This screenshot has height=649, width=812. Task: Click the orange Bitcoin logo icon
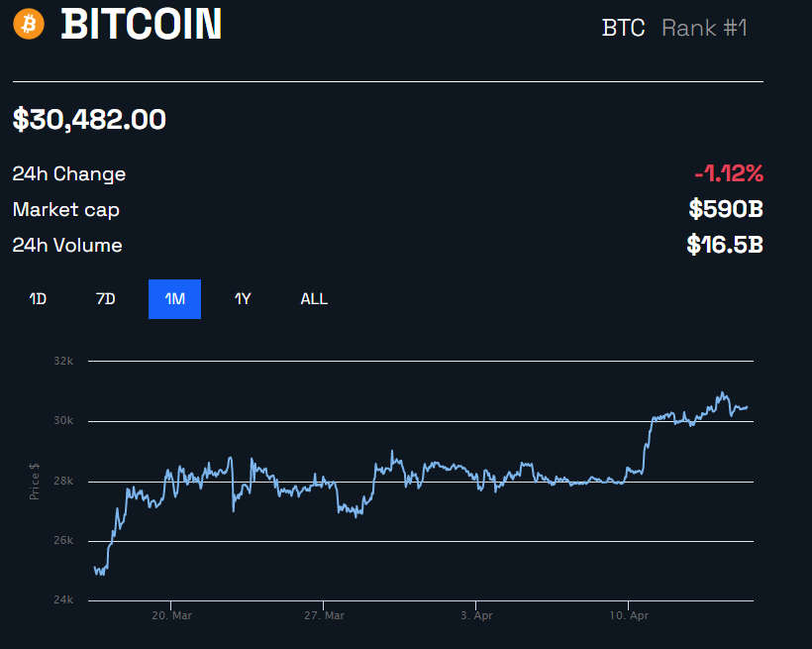click(x=28, y=24)
